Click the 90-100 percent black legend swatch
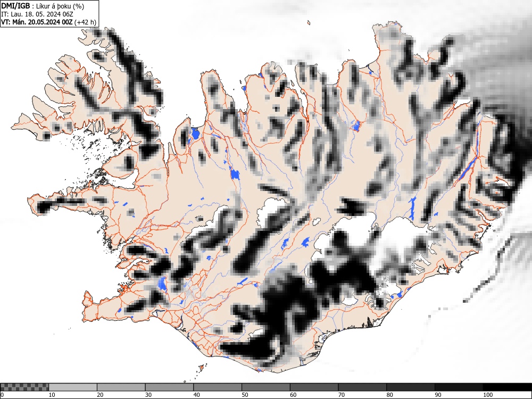The height and width of the screenshot is (399, 532). (459, 387)
